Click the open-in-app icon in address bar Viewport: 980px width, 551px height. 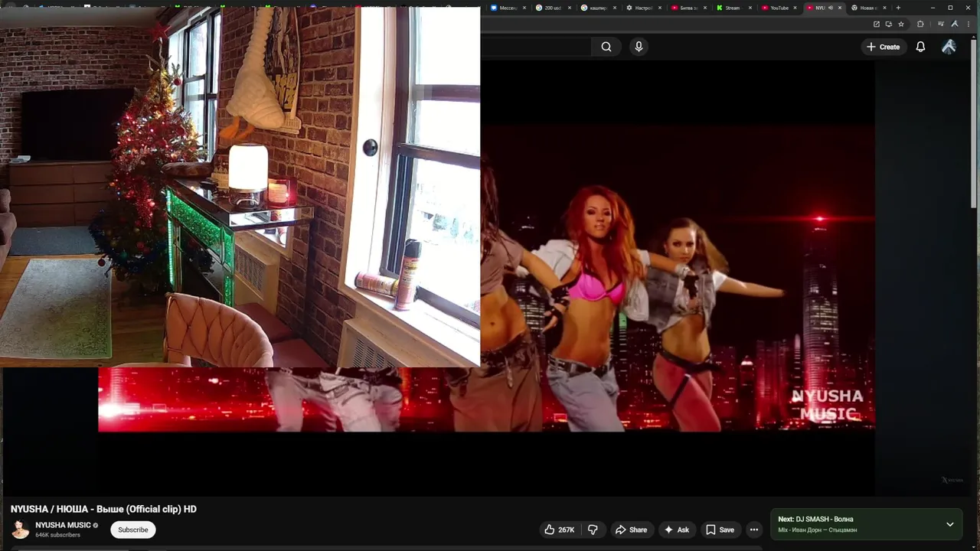pos(877,24)
